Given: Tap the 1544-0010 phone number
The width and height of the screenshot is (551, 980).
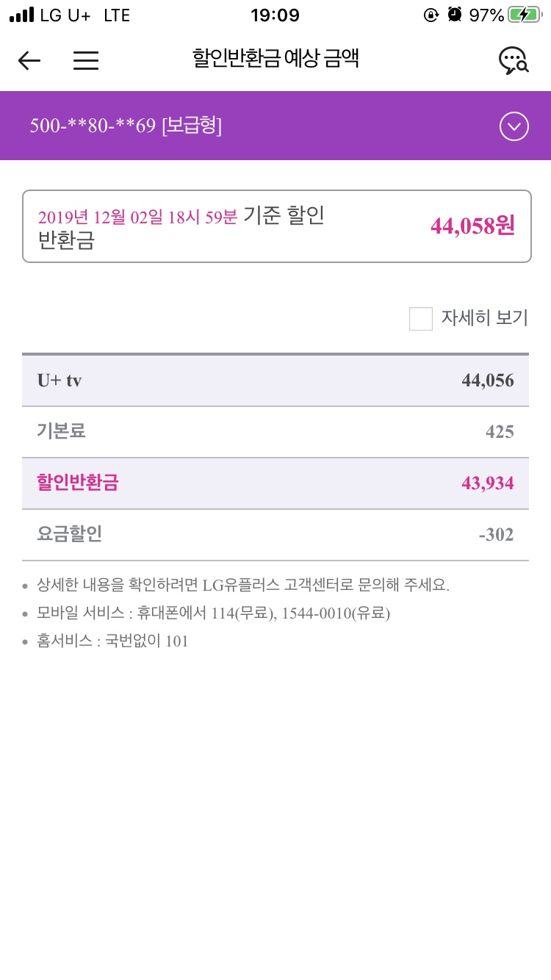Looking at the screenshot, I should tap(308, 613).
